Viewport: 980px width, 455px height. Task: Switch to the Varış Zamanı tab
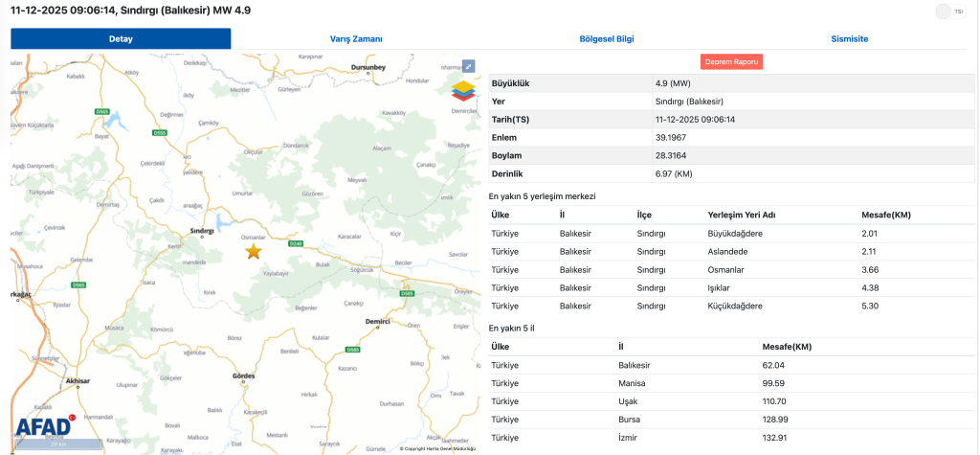[356, 39]
